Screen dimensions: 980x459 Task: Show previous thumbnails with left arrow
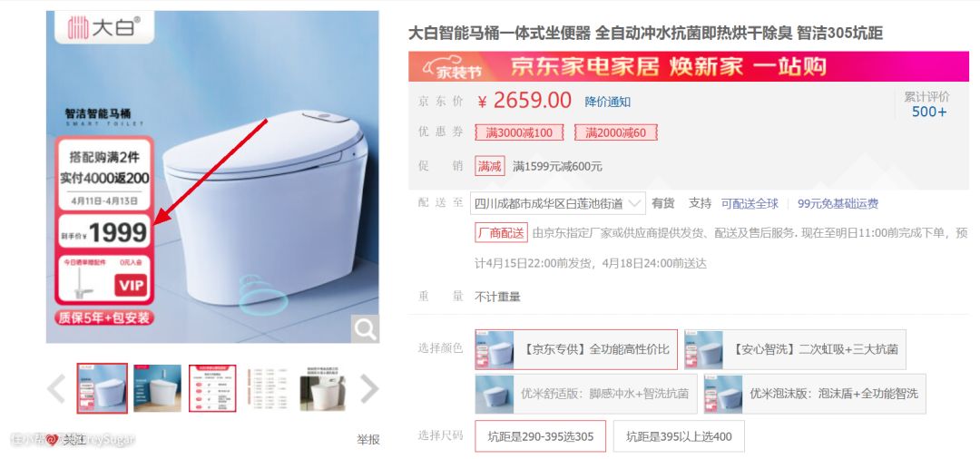(56, 388)
